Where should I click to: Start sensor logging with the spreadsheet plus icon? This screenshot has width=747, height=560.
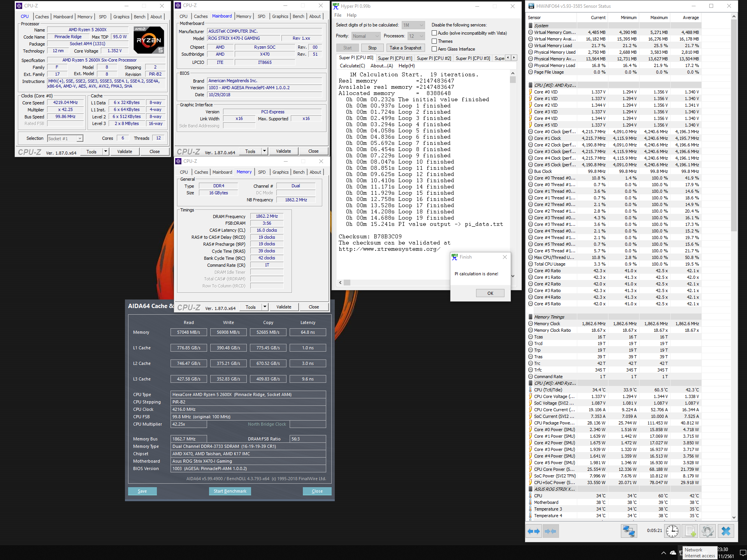click(x=690, y=531)
